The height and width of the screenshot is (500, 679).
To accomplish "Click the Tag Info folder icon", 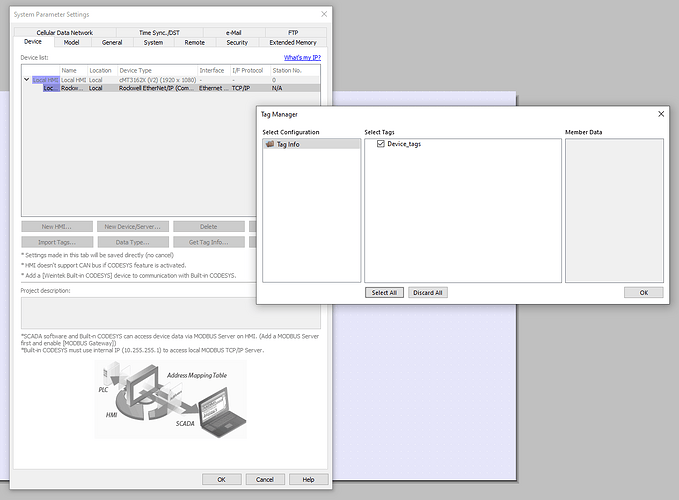I will 270,144.
